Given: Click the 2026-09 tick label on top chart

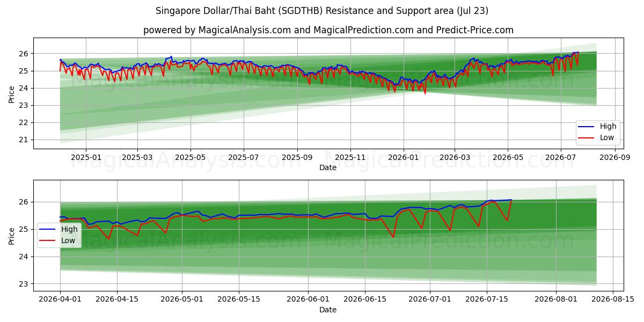Looking at the screenshot, I should pyautogui.click(x=614, y=158).
